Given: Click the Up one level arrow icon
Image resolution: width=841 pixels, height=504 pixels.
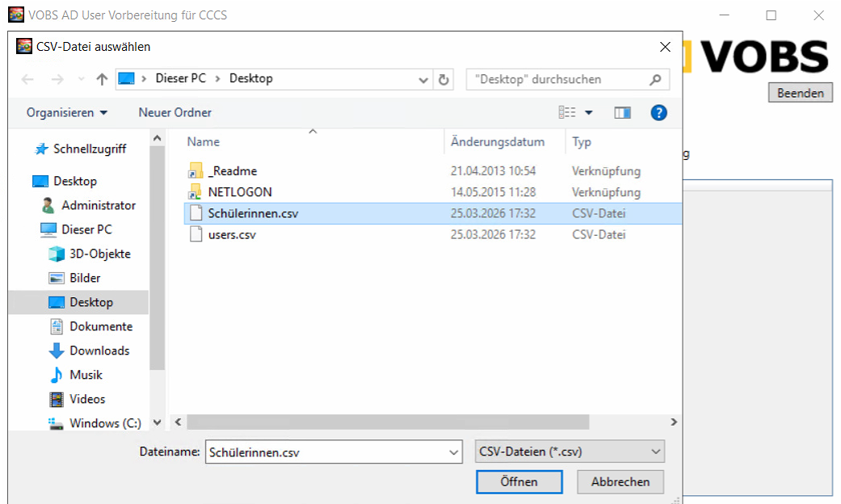Looking at the screenshot, I should 102,79.
